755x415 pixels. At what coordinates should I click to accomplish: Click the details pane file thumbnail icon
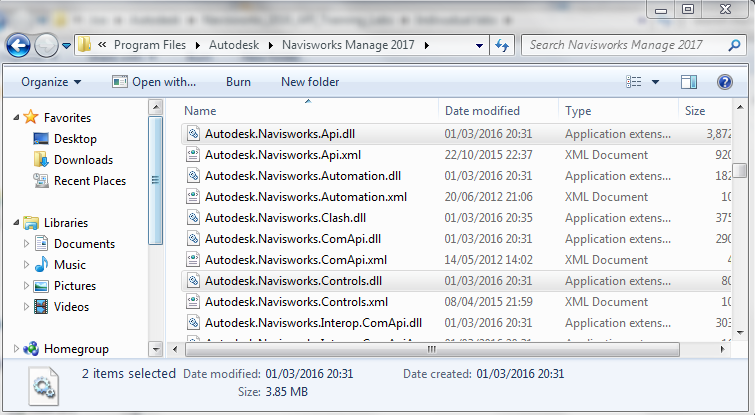tap(43, 386)
